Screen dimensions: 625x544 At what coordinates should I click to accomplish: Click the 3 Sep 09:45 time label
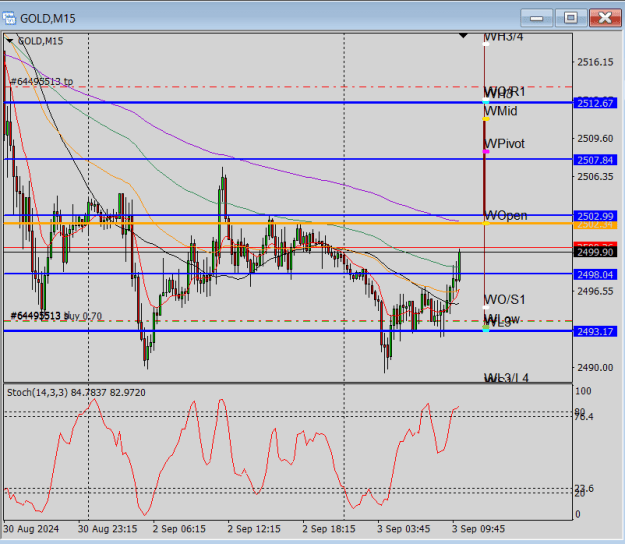click(x=478, y=529)
